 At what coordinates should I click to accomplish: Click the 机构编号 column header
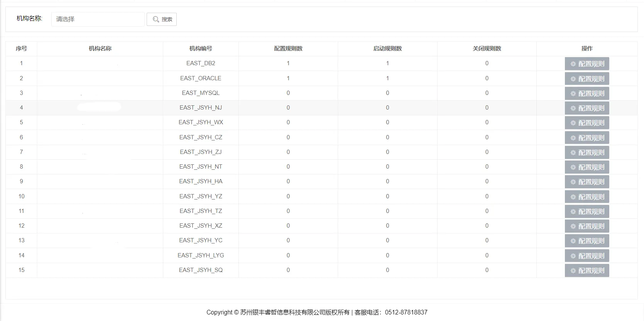click(201, 49)
